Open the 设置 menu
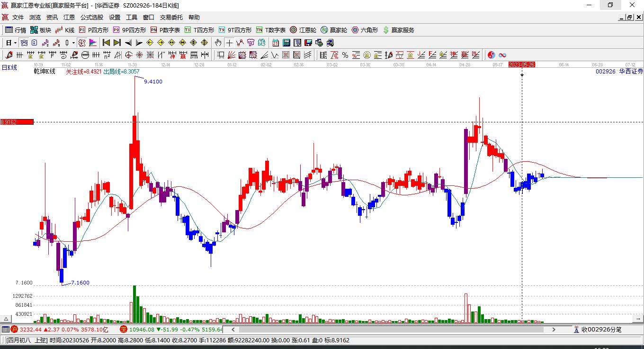The width and height of the screenshot is (644, 349). click(x=115, y=18)
